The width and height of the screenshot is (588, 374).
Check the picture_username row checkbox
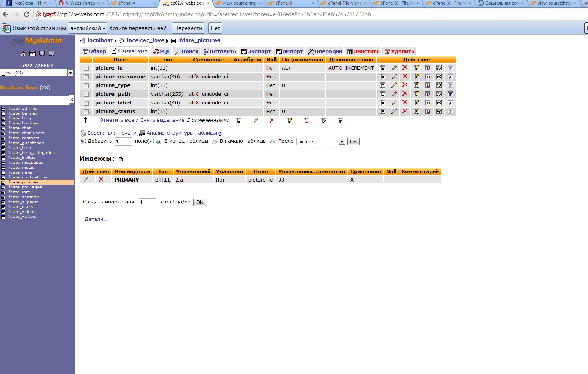[86, 77]
